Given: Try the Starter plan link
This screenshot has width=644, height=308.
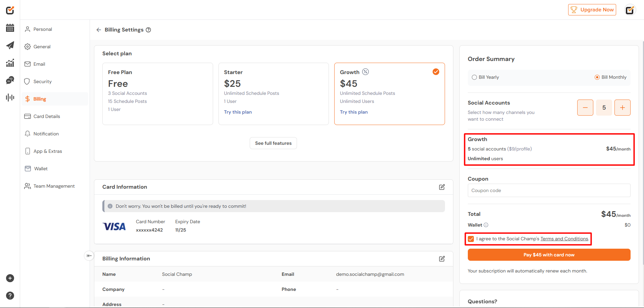Looking at the screenshot, I should [238, 112].
